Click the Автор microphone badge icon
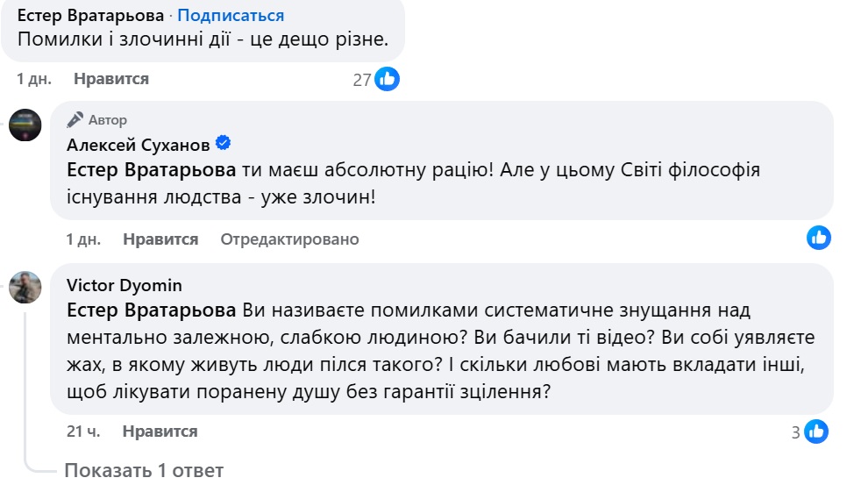Screen dimensions: 868x485 [x=75, y=120]
